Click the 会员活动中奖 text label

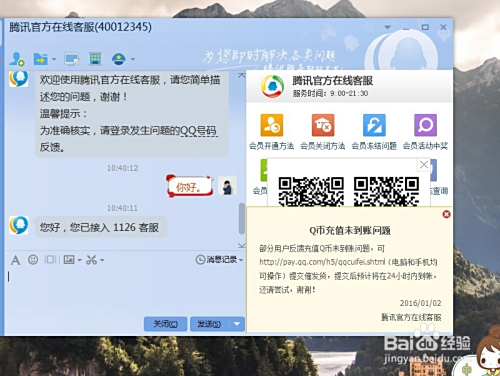(425, 146)
